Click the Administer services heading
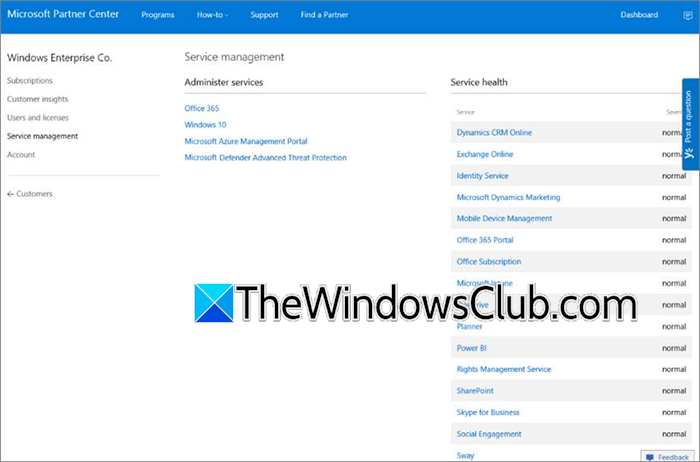Viewport: 700px width, 462px height. pos(224,82)
